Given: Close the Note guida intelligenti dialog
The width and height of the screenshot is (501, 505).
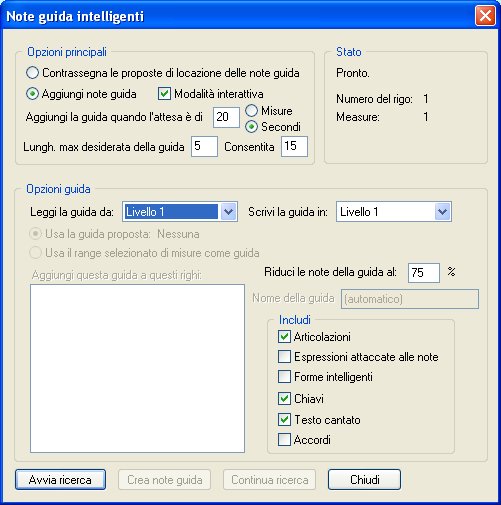Looking at the screenshot, I should pyautogui.click(x=485, y=16).
